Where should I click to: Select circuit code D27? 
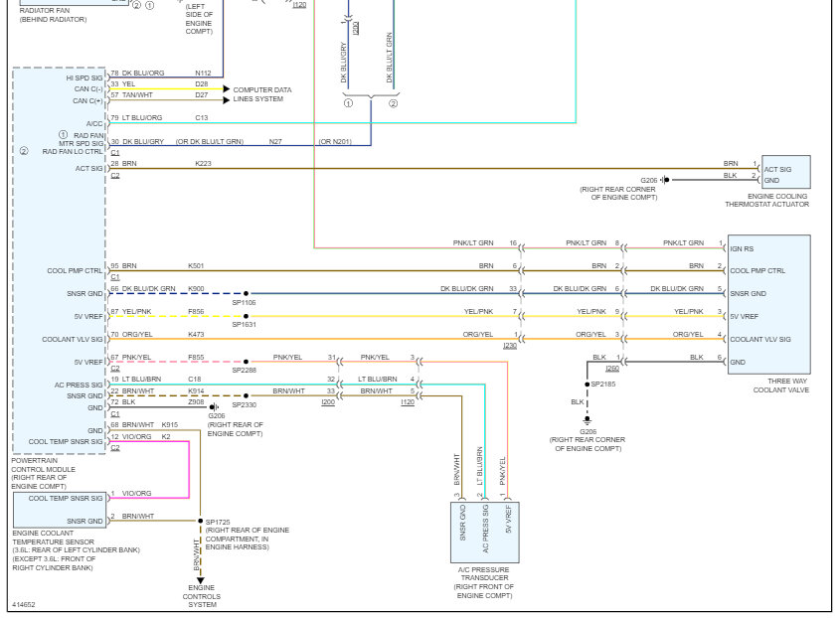(x=202, y=94)
